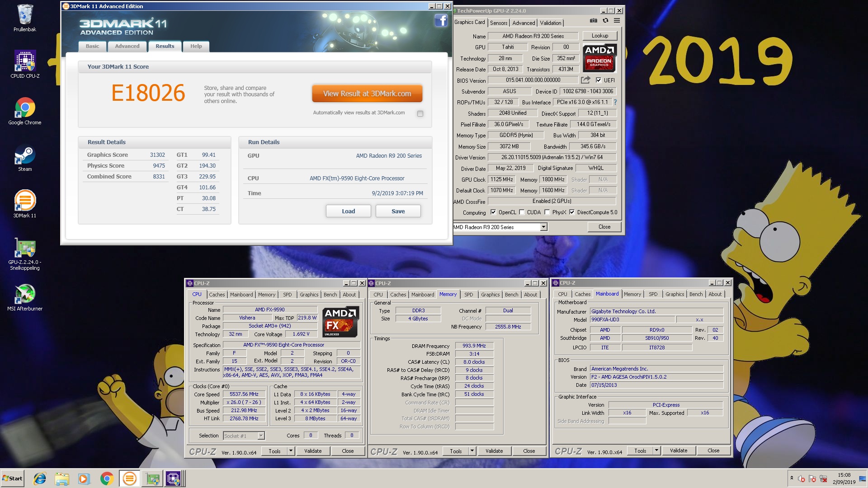Click Physics Score value 9475
868x488 pixels.
(159, 166)
